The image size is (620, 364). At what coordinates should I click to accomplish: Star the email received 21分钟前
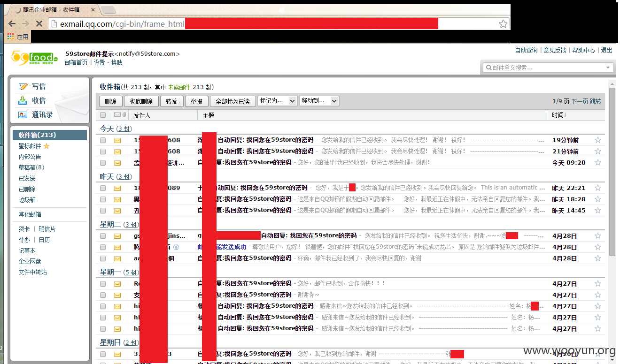click(598, 151)
